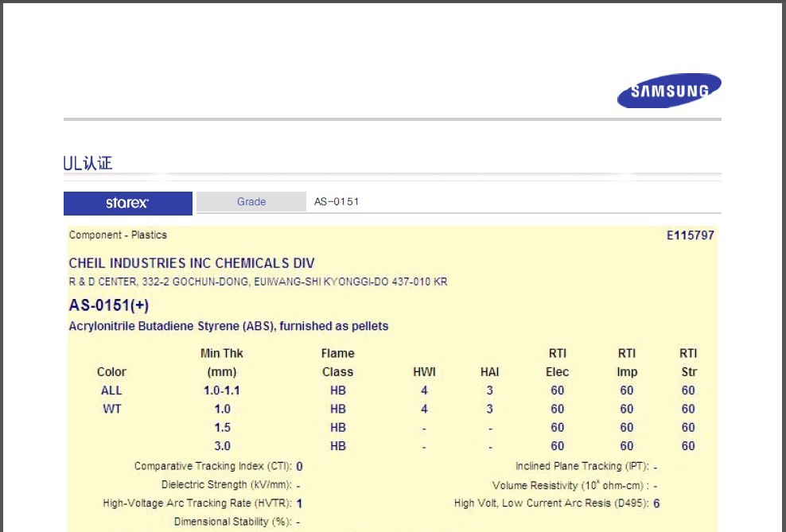Click the AS-0151 grade value field
The image size is (786, 532).
pos(337,202)
